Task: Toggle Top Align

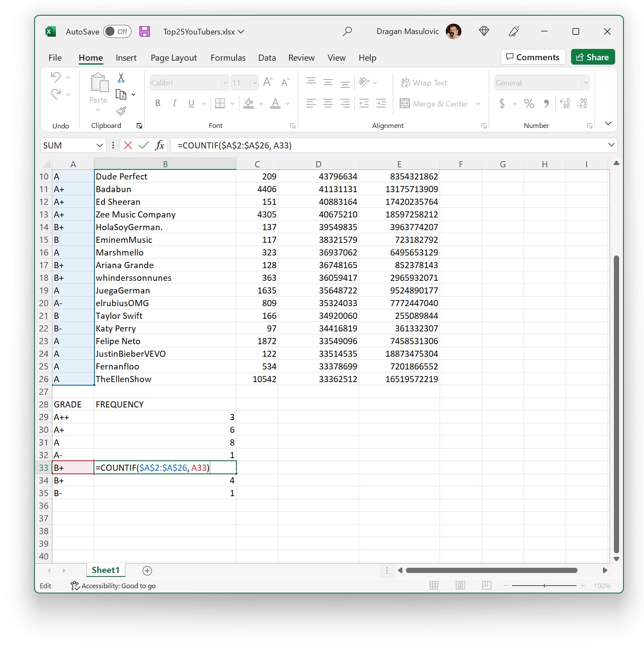Action: click(x=311, y=81)
